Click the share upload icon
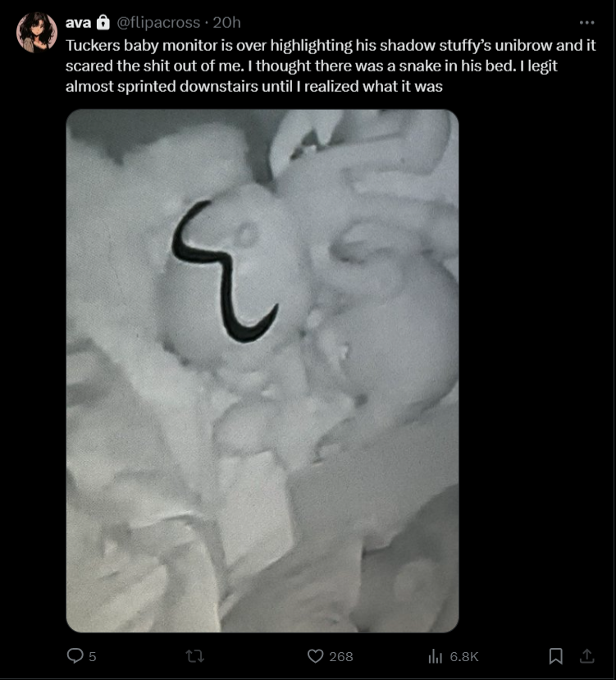The image size is (616, 680). 586,655
